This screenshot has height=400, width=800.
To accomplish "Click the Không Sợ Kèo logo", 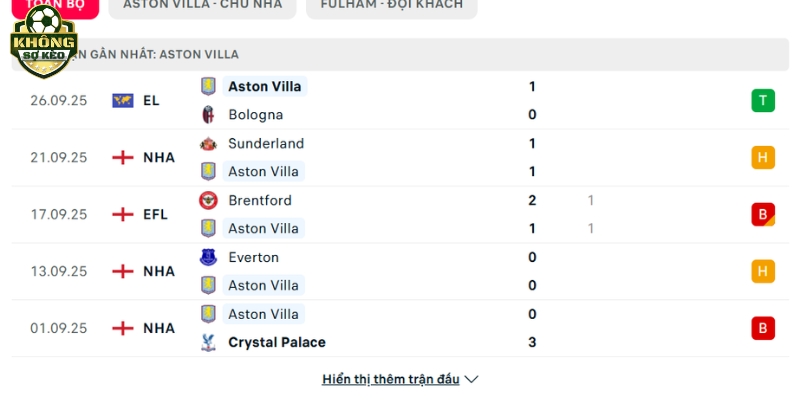I will (x=44, y=42).
